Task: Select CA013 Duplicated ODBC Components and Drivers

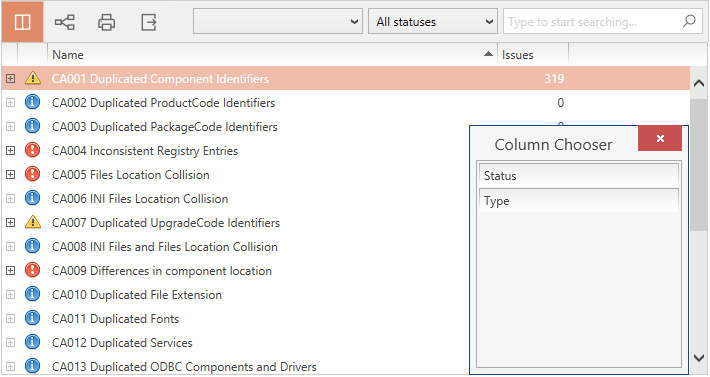Action: coord(184,366)
